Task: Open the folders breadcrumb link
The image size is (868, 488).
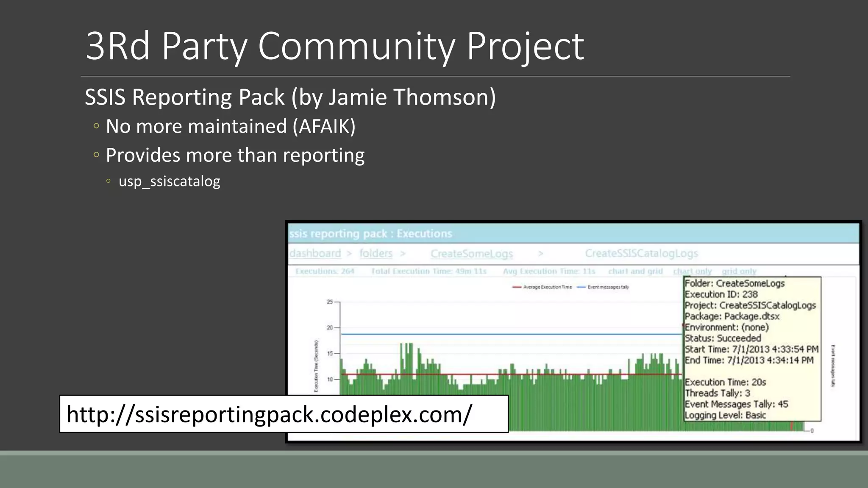Action: point(376,253)
